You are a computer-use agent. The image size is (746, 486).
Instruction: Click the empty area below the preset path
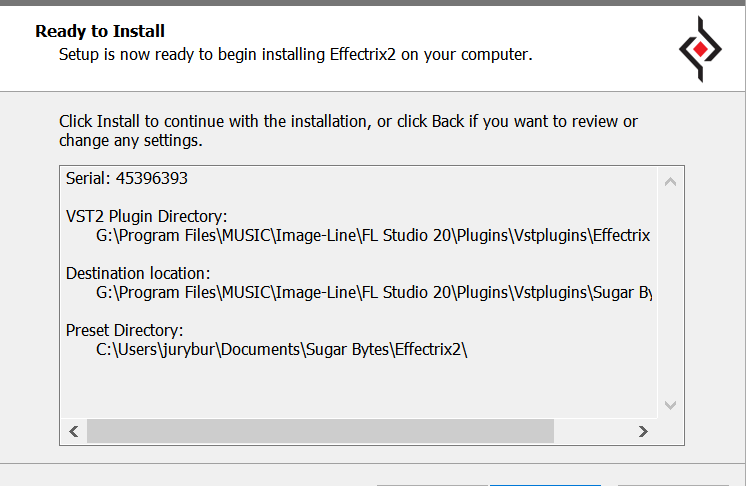click(x=360, y=390)
